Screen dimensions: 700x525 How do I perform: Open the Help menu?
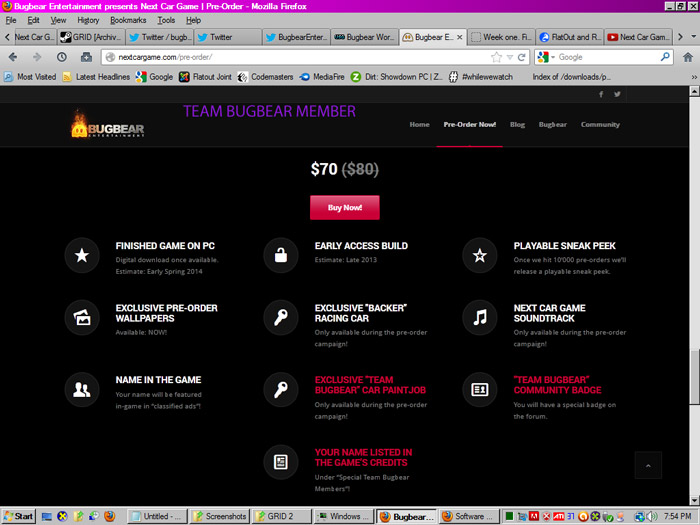(x=193, y=20)
